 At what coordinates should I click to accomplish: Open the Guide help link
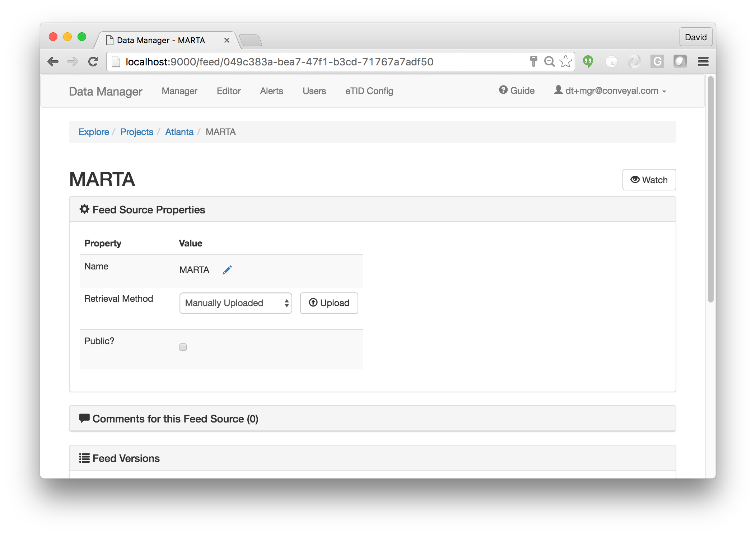[517, 91]
